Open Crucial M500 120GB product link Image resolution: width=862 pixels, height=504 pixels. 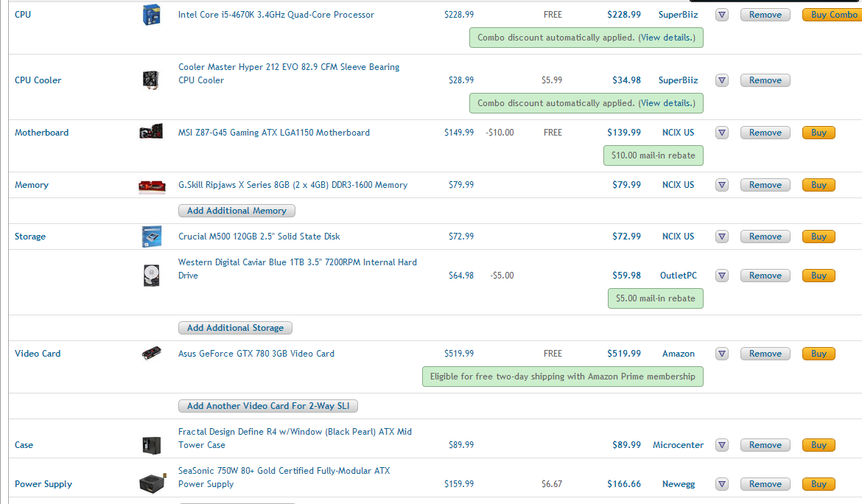tap(259, 237)
